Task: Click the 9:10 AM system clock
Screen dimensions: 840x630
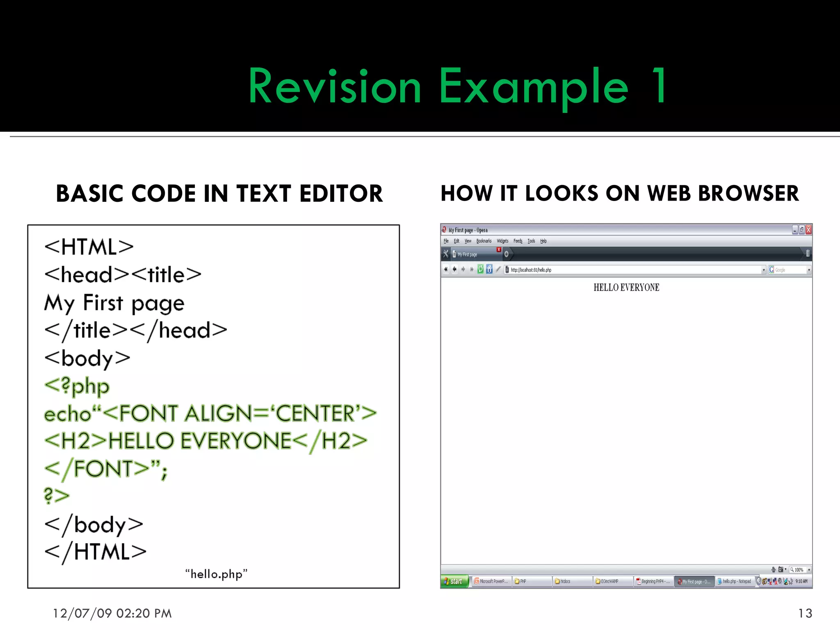Action: 801,582
